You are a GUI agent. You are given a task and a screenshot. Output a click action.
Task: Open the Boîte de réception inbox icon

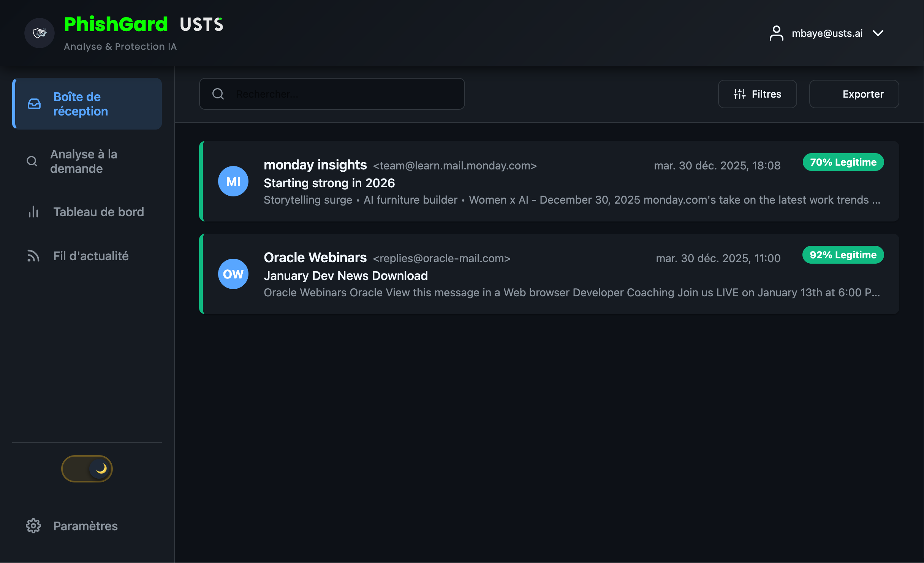[33, 104]
